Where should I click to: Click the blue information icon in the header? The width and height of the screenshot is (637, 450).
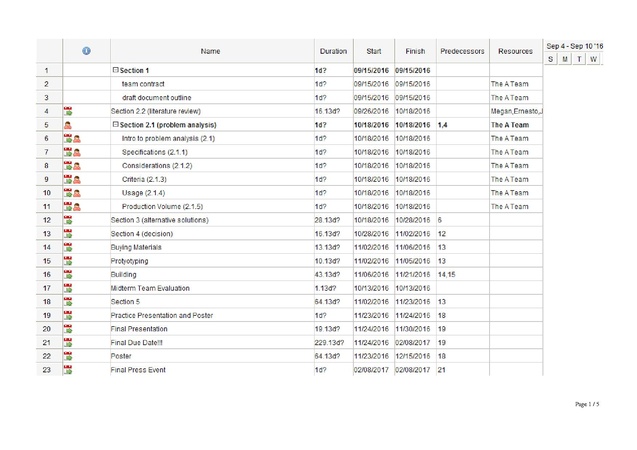point(86,51)
